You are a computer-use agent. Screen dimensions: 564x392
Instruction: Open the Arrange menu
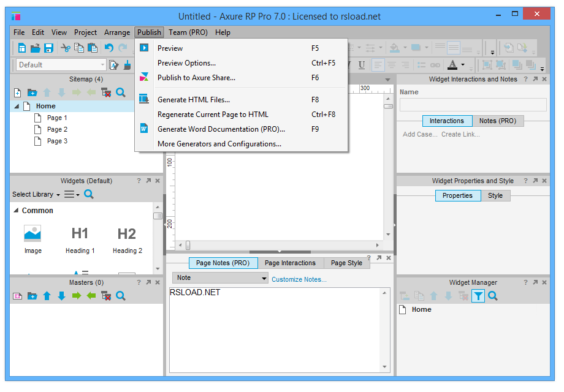click(117, 32)
